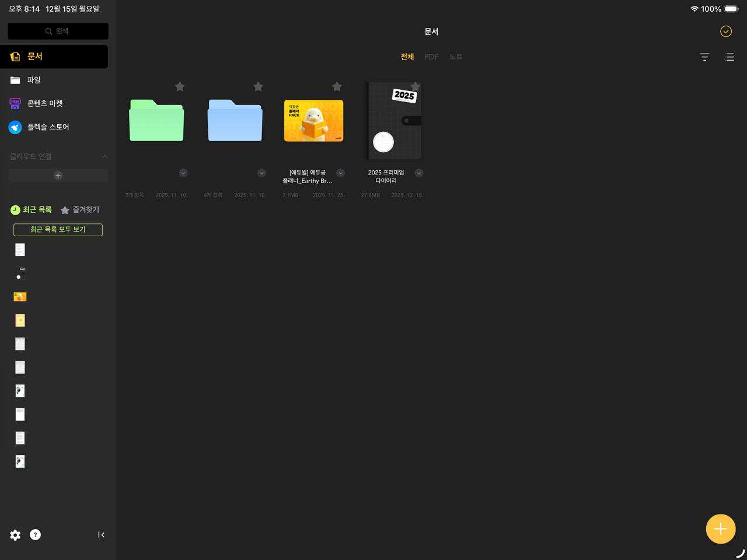This screenshot has height=560, width=747.
Task: Open the Flexcil Store sidebar item
Action: (48, 127)
